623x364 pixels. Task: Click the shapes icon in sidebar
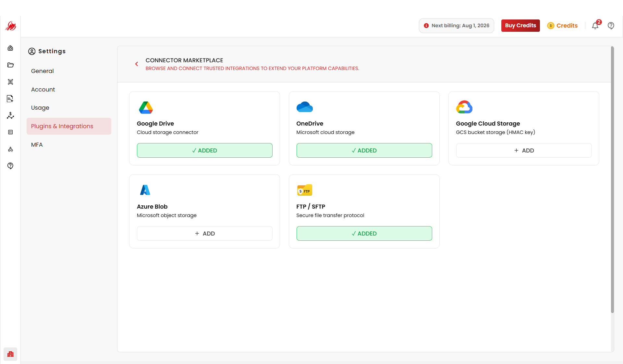coord(10,149)
